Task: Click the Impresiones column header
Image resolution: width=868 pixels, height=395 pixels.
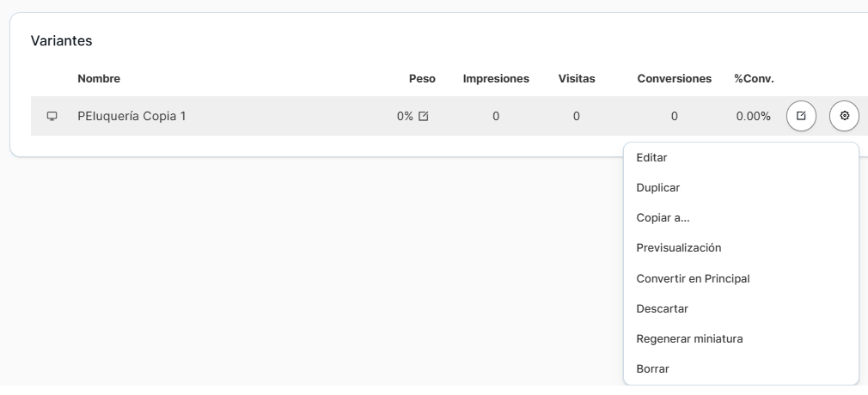Action: 496,79
